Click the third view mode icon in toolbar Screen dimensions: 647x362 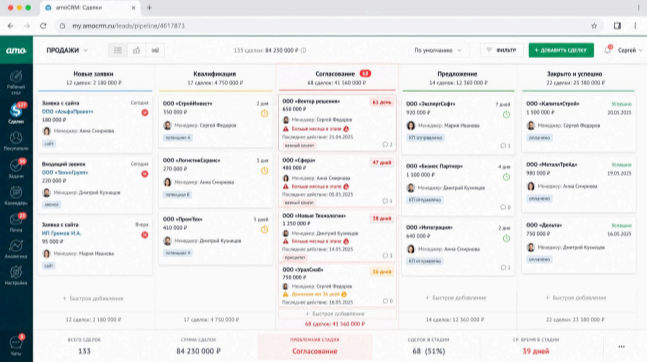(155, 50)
